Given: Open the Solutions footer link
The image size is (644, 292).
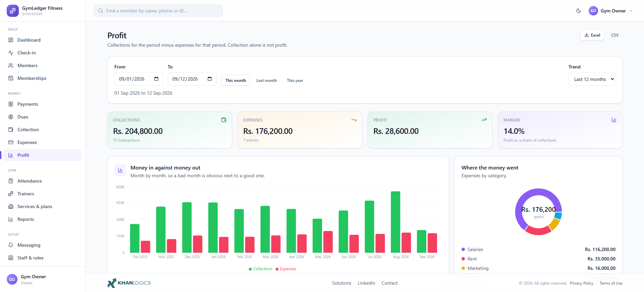Looking at the screenshot, I should point(342,283).
